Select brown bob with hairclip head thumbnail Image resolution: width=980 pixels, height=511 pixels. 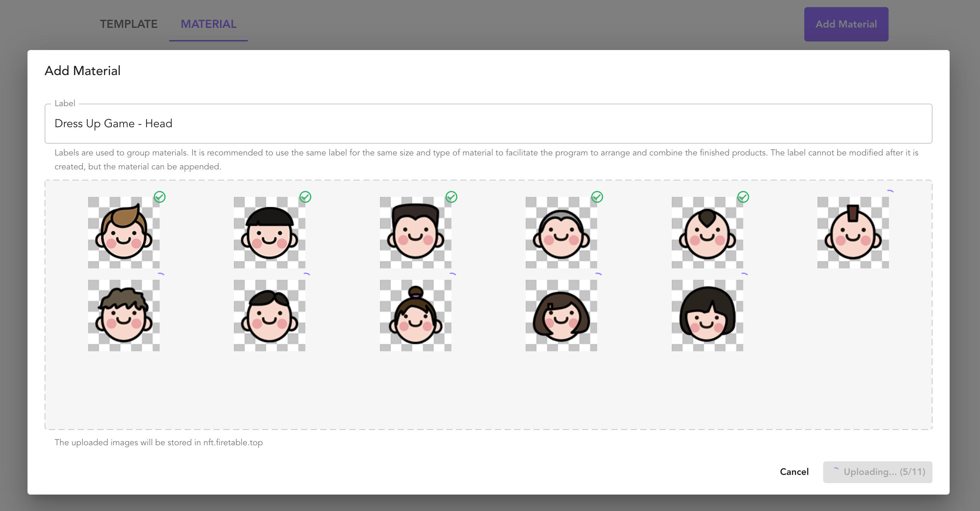(561, 316)
